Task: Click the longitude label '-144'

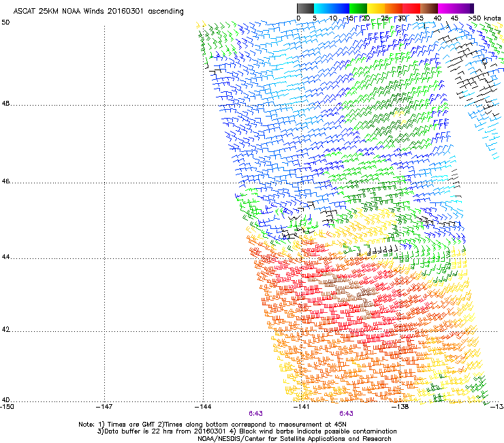Action: [203, 407]
